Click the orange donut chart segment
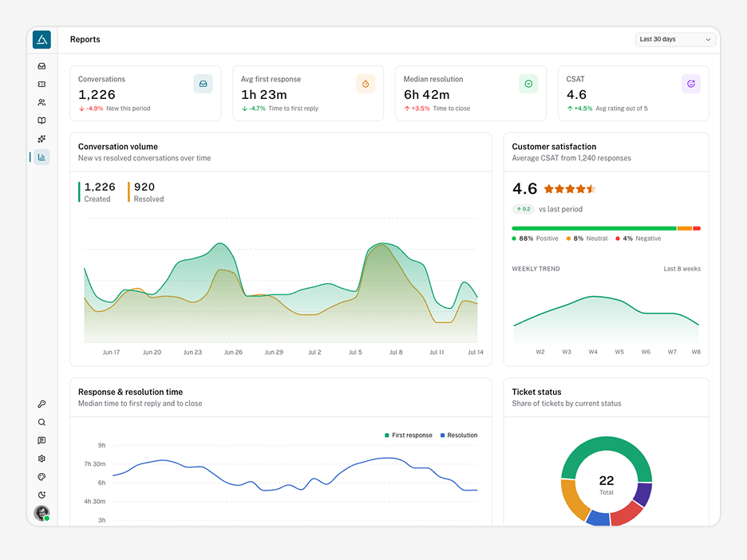Viewport: 747px width, 560px height. 573,501
